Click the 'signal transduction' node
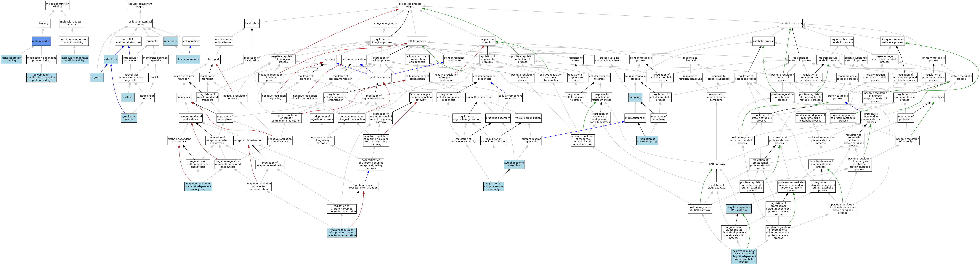Screen dimensions: 980x265 tap(379, 77)
